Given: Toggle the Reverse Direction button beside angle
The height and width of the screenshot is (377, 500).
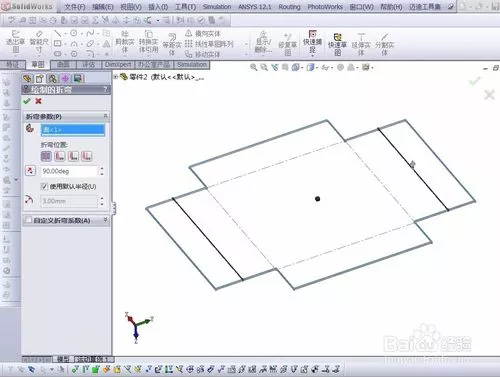Looking at the screenshot, I should (x=30, y=171).
